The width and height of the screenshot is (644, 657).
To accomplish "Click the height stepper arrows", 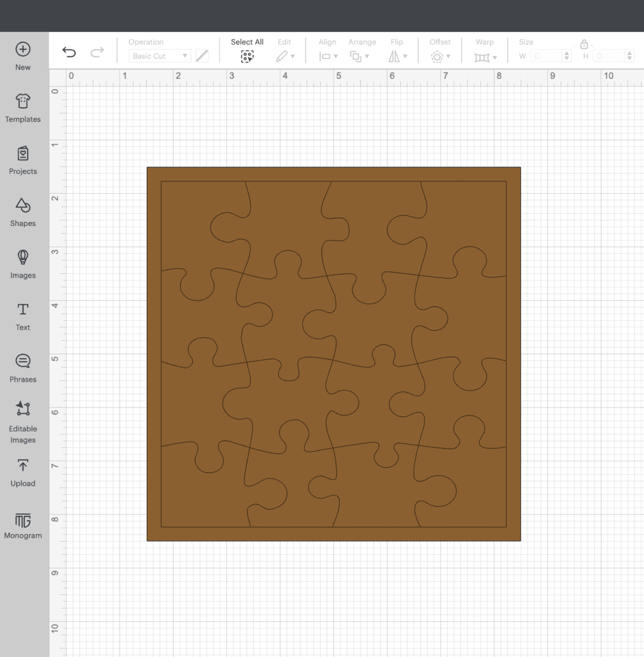I will coord(629,56).
